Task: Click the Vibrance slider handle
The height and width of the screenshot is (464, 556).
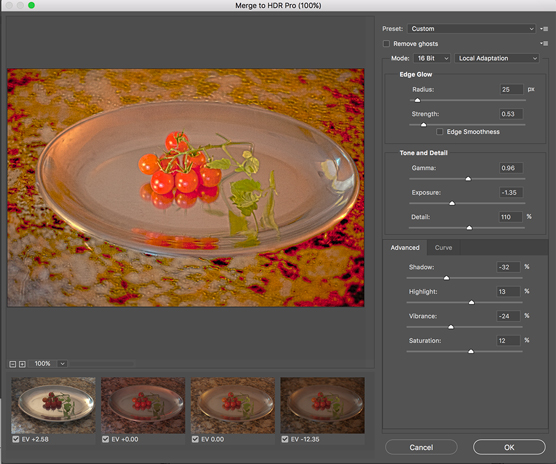Action: click(x=451, y=327)
